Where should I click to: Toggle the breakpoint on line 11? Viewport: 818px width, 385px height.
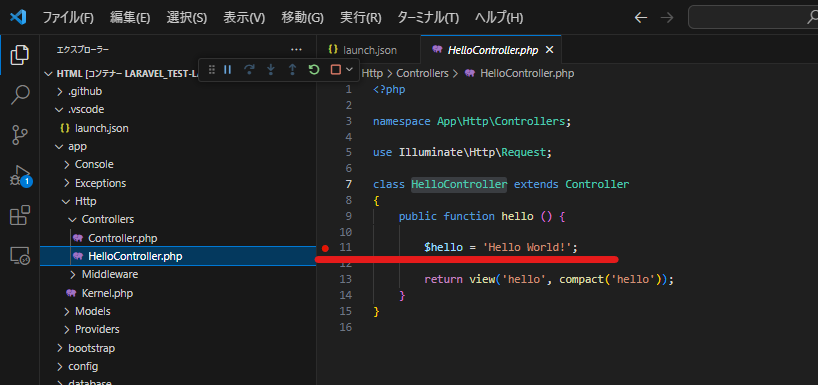325,248
